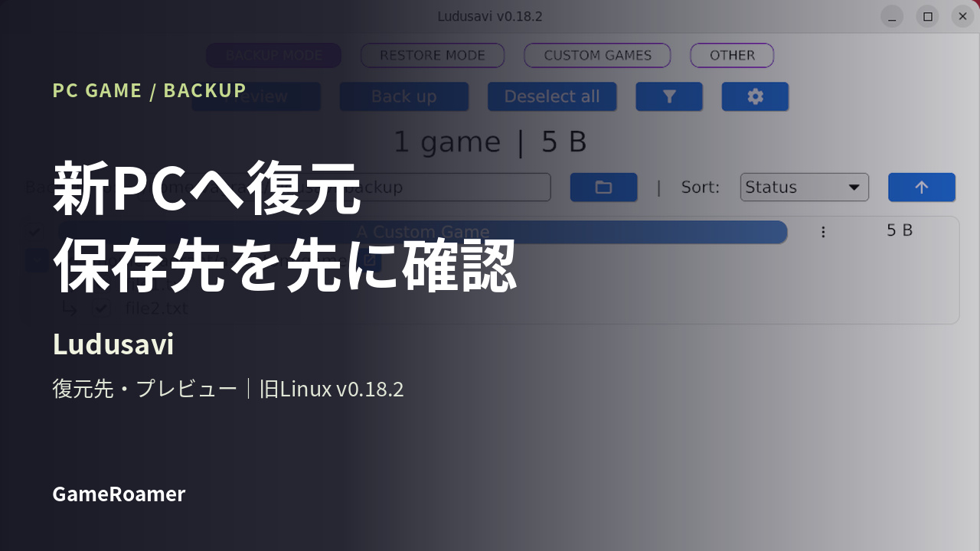Toggle the file2.txt checkbox
This screenshot has height=551, width=980.
coord(101,308)
